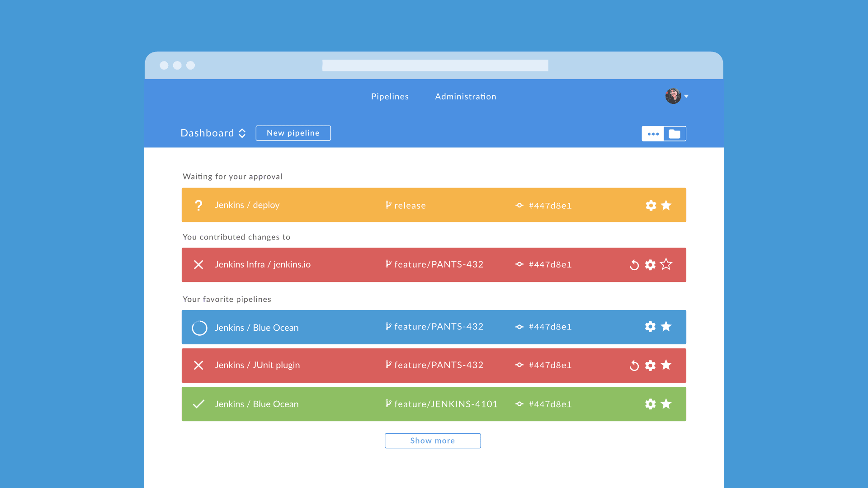The image size is (868, 488).
Task: Favorite the Jenkins Infra / jenkins.io pipeline
Action: [x=666, y=265]
